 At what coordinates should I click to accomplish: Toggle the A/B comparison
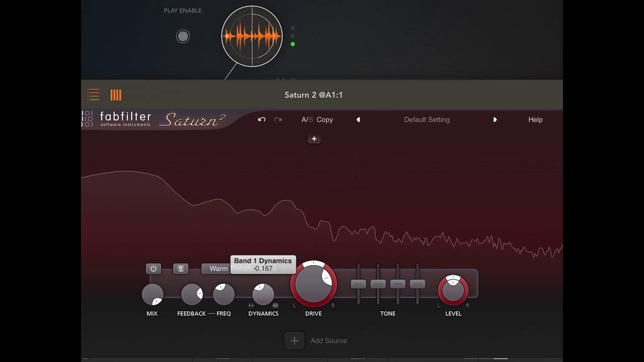point(307,120)
